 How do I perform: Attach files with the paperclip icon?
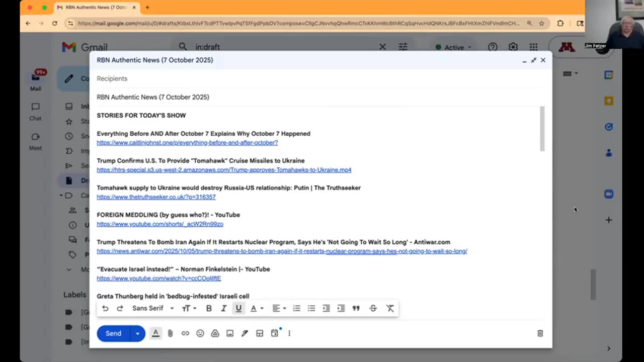170,333
